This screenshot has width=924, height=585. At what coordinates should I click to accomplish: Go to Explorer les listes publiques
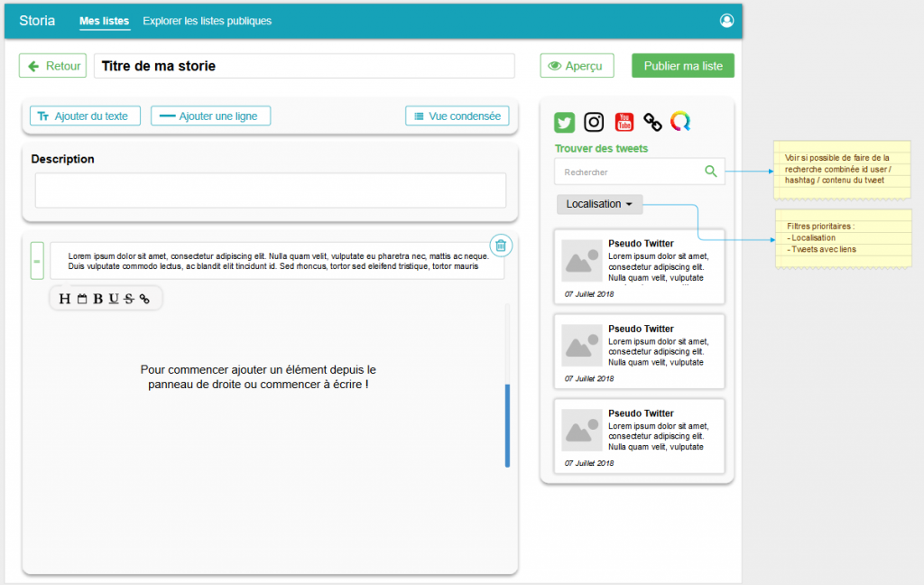[x=207, y=21]
